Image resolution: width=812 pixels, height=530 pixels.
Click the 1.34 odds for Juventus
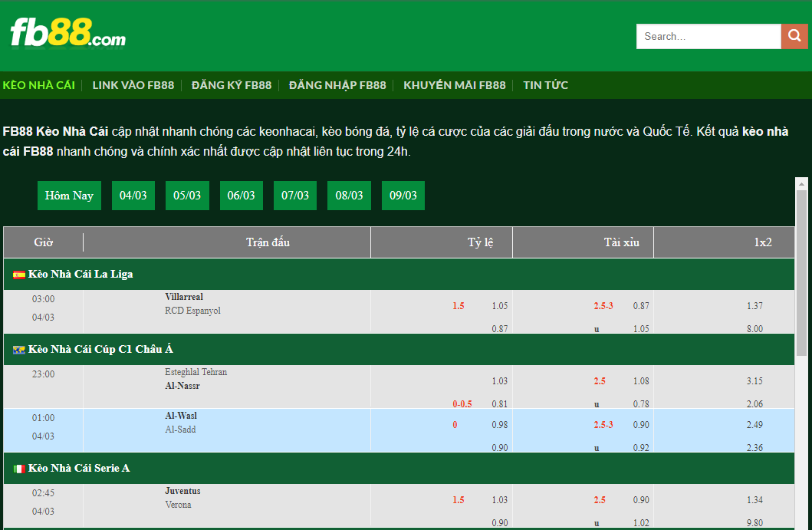(754, 500)
